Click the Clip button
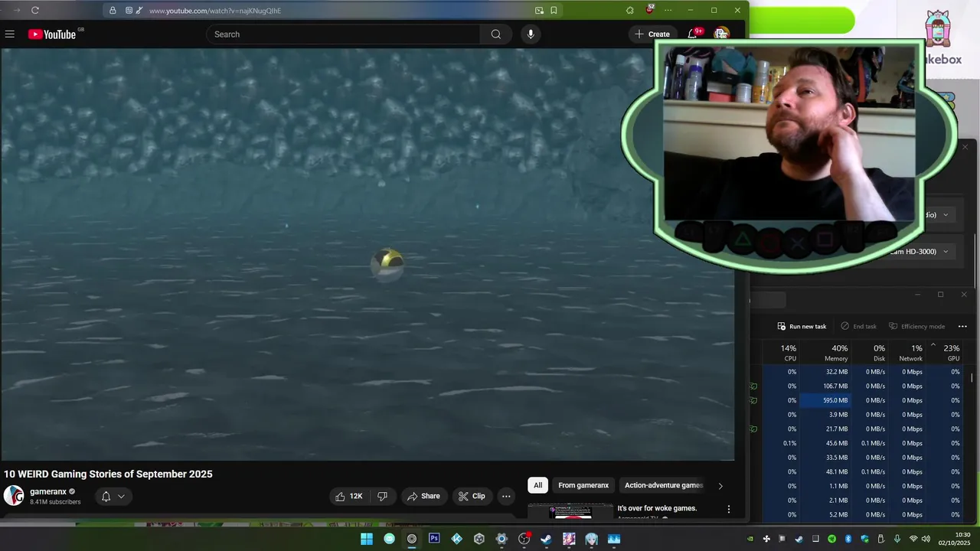The width and height of the screenshot is (980, 551). [x=472, y=496]
